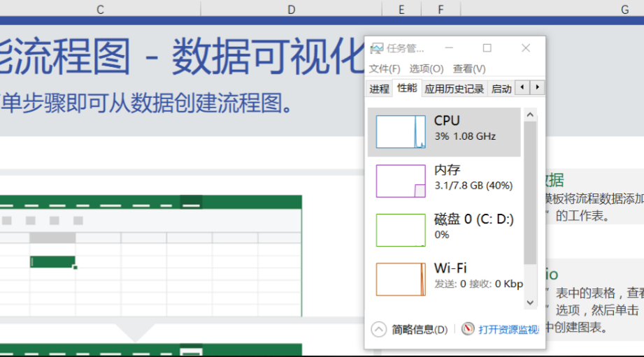Open the 打开资源监视器 link
This screenshot has width=644, height=357.
508,330
